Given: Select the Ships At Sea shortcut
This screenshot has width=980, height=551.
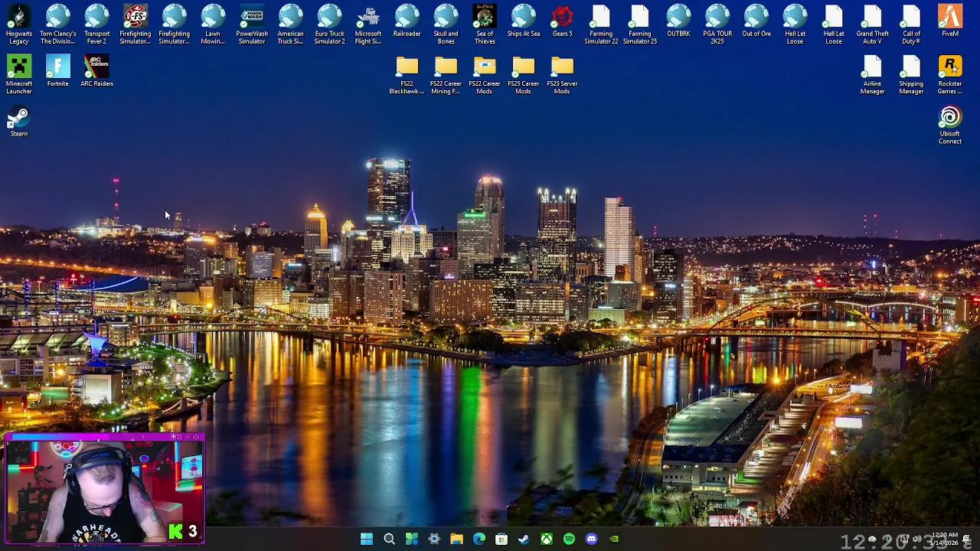Looking at the screenshot, I should tap(523, 21).
